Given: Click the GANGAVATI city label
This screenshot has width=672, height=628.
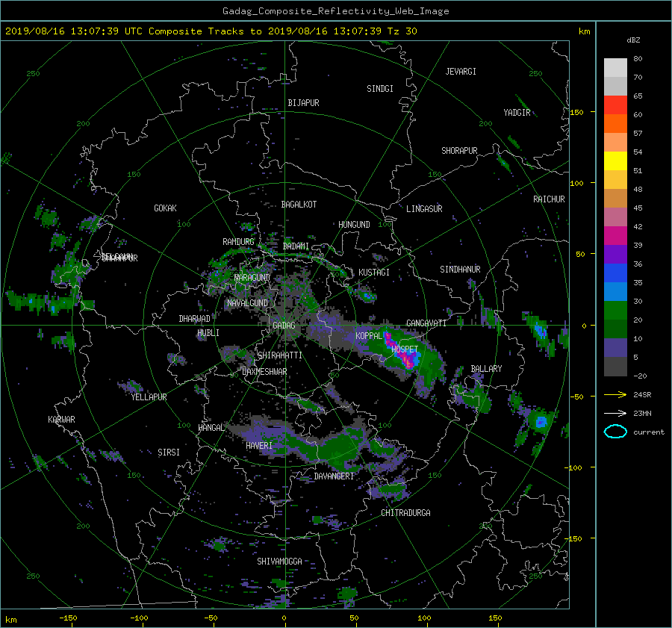Looking at the screenshot, I should coord(426,323).
